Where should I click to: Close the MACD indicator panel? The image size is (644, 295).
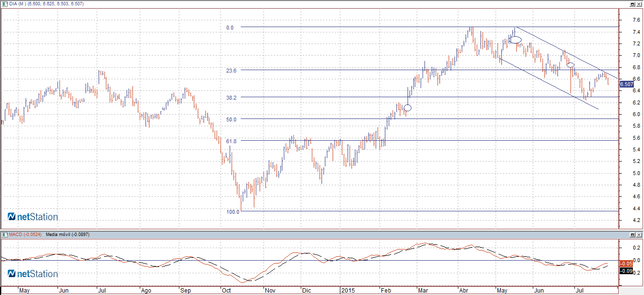639,235
